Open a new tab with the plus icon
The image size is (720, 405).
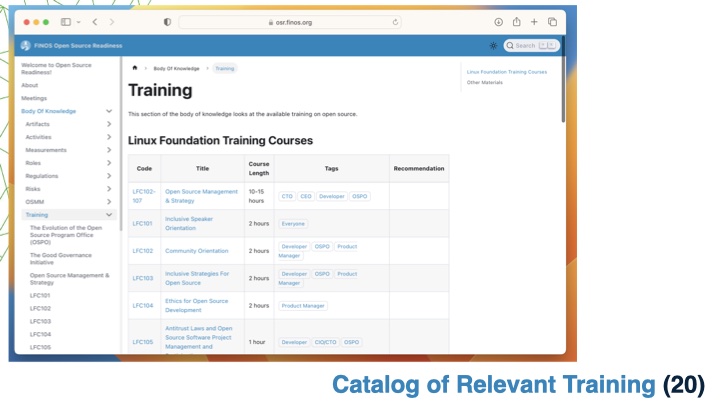534,22
